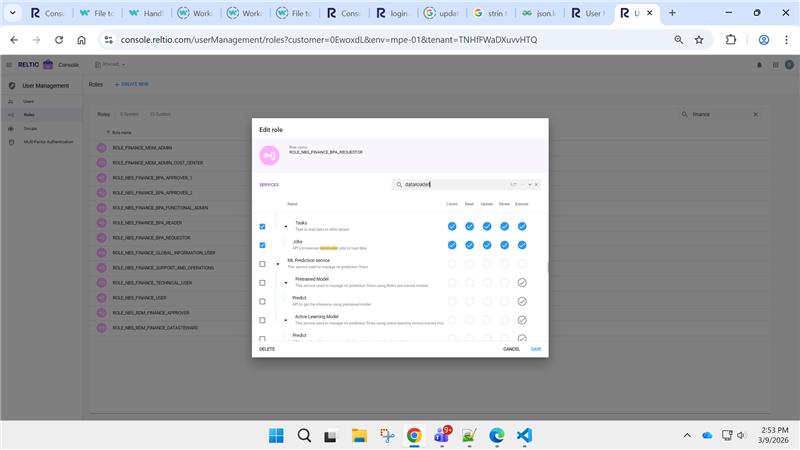This screenshot has width=800, height=450.
Task: Delete this role
Action: click(267, 349)
